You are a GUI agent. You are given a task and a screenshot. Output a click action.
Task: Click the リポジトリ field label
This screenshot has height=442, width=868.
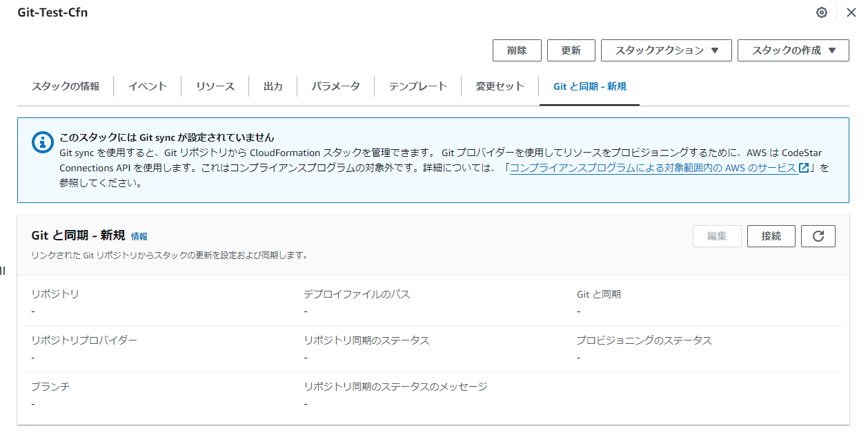point(55,294)
